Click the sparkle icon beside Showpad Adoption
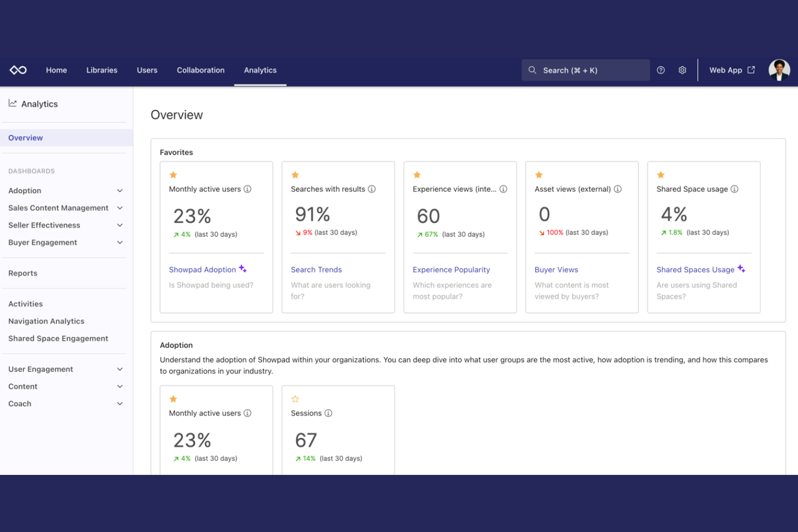This screenshot has width=798, height=532. 243,268
